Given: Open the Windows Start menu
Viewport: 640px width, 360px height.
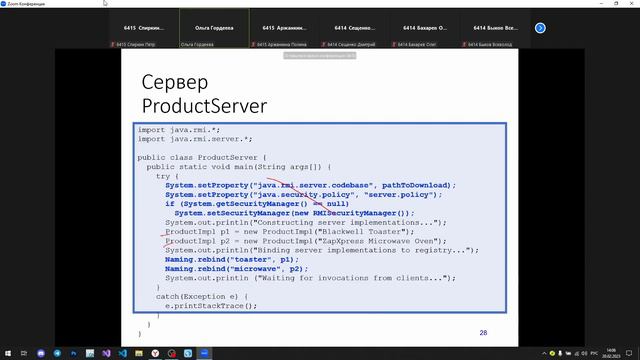Looking at the screenshot, I should (8, 353).
